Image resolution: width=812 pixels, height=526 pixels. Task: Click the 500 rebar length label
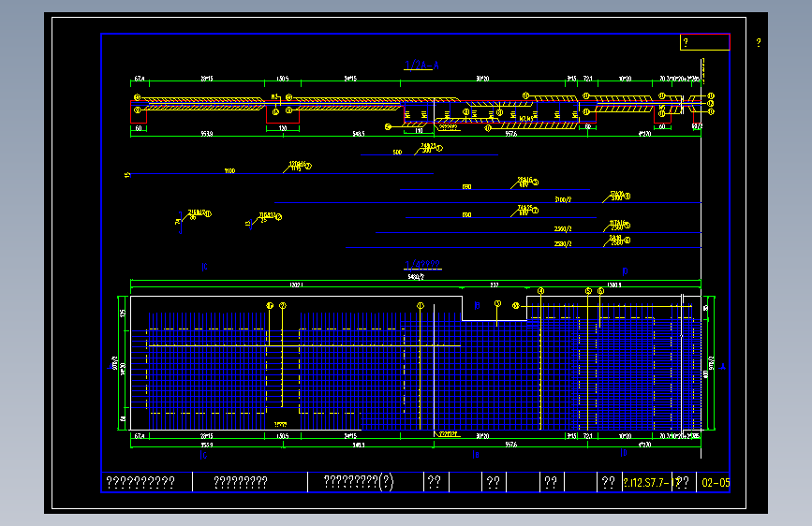tap(397, 153)
